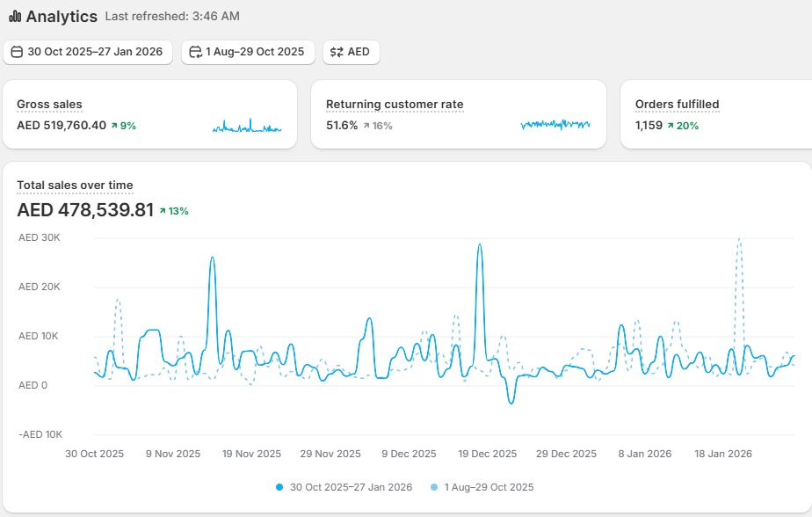The width and height of the screenshot is (812, 517).
Task: Toggle the 30 Oct 2025–27 Jan 2026 legend series
Action: (x=344, y=487)
